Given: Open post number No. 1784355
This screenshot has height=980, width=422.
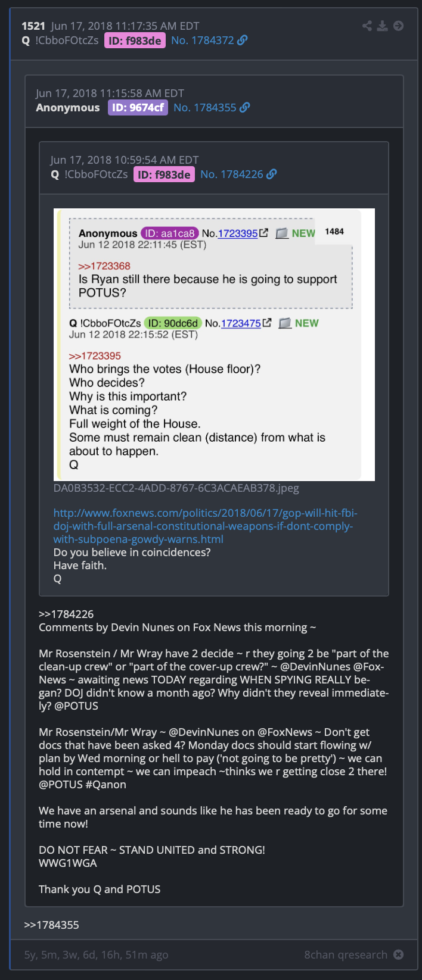Looking at the screenshot, I should click(205, 108).
